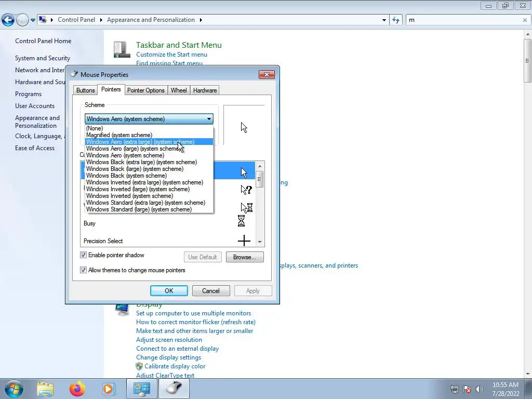532x399 pixels.
Task: Select Working in Background hourglass cursor
Action: tap(247, 207)
